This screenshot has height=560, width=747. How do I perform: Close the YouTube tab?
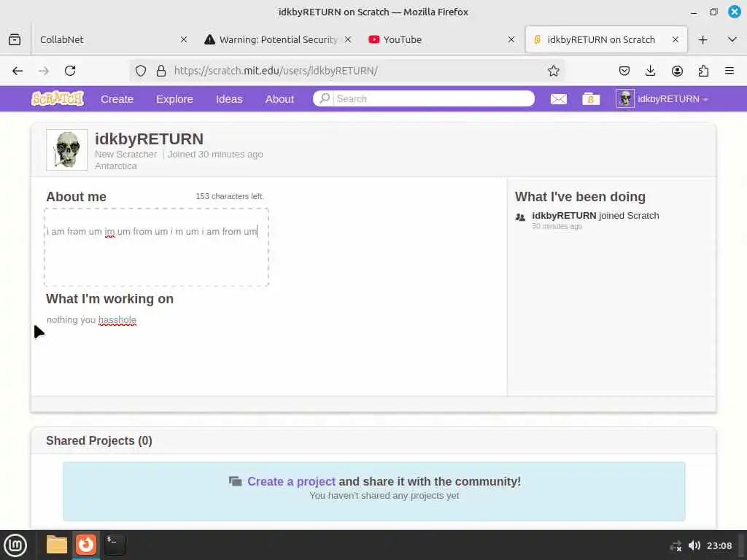click(511, 39)
